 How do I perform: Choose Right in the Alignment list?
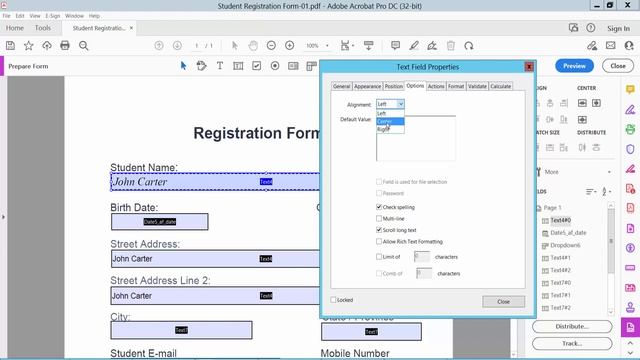[x=390, y=129]
